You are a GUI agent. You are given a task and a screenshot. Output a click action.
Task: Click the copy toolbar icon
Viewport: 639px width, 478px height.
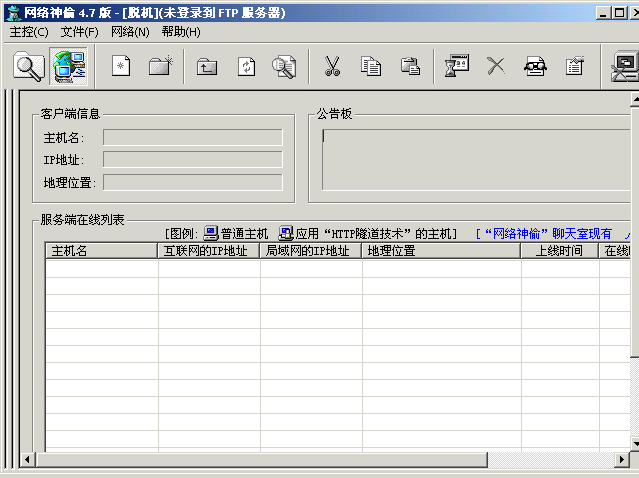tap(371, 67)
